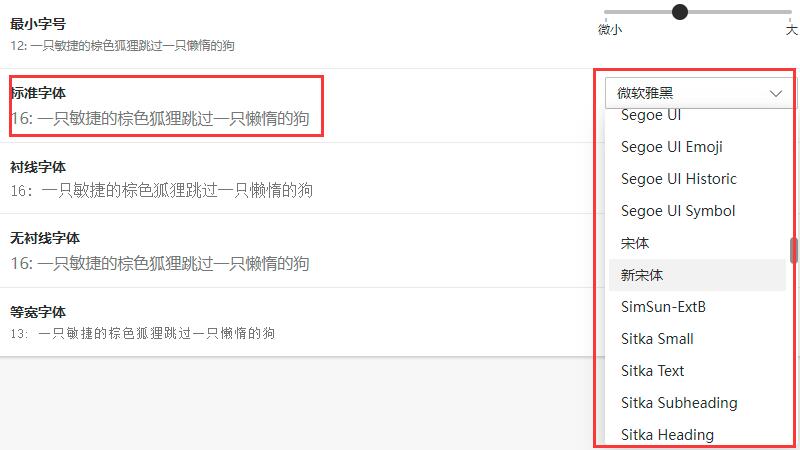Click the 等宽字体 setting label
The height and width of the screenshot is (450, 800).
38,312
